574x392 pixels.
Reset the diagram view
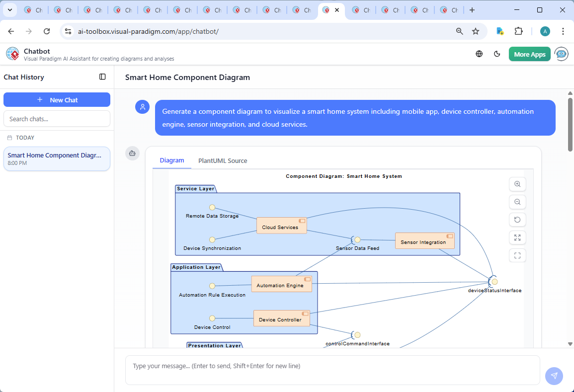click(x=517, y=220)
